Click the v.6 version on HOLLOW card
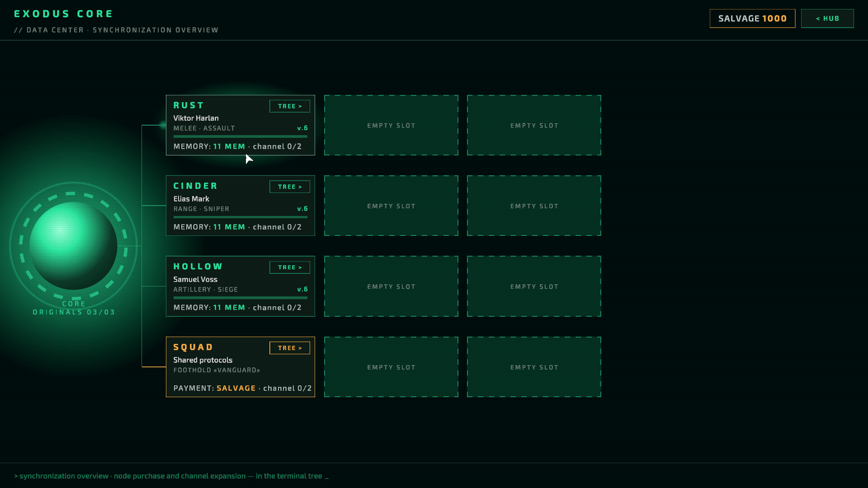The image size is (868, 488). 302,289
